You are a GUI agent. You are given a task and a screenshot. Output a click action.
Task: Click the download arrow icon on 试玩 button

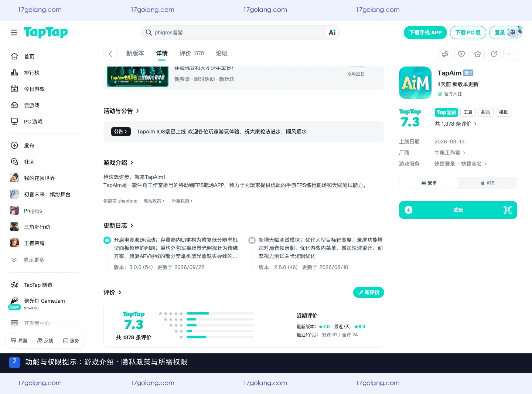409,210
